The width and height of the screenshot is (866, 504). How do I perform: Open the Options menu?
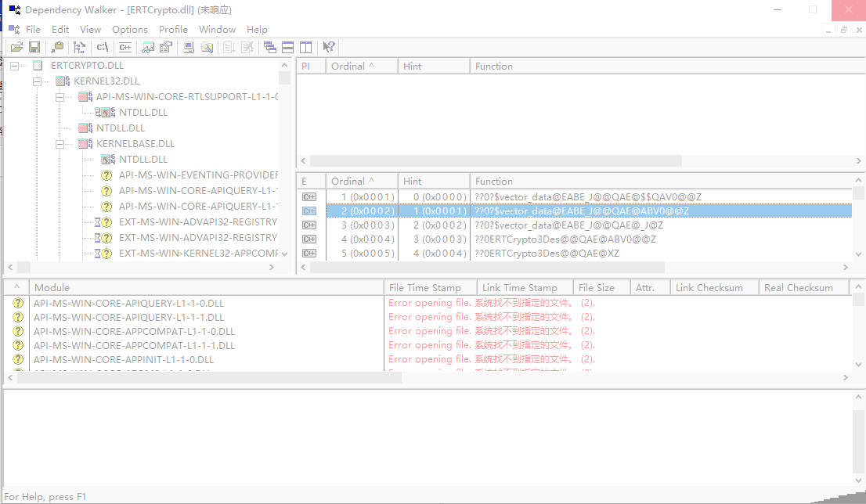coord(130,29)
